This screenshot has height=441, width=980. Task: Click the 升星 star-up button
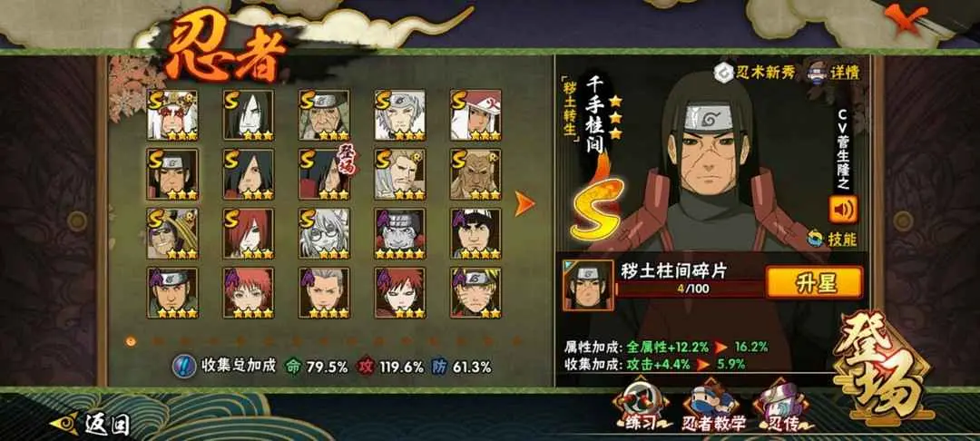[814, 282]
